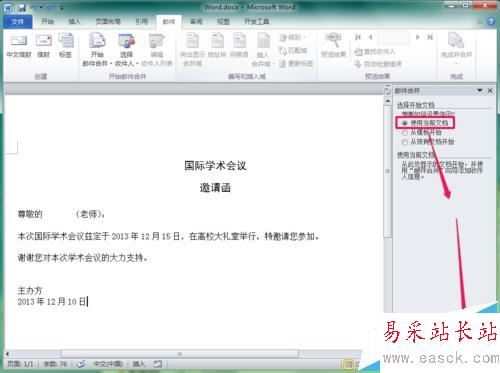Viewport: 500px width, 373px height.
Task: Click the horizontal scrollbar thumb at bottom
Action: [x=180, y=354]
